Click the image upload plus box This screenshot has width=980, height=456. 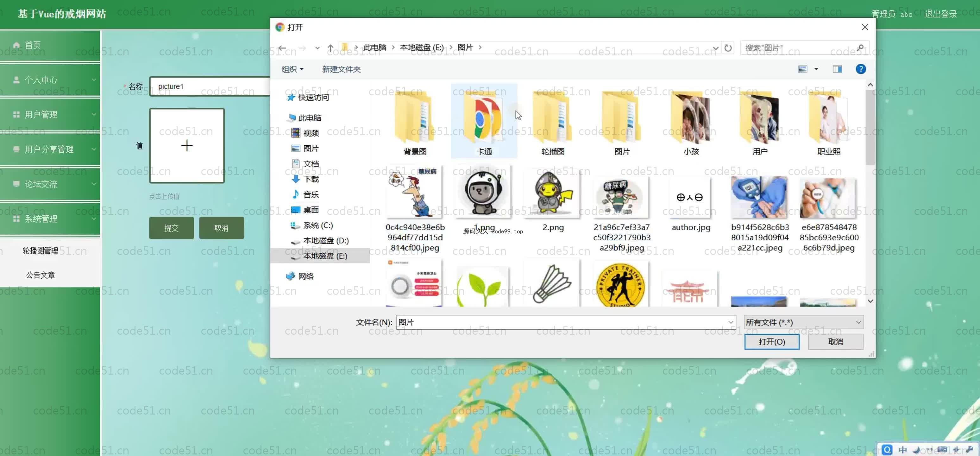[x=187, y=146]
